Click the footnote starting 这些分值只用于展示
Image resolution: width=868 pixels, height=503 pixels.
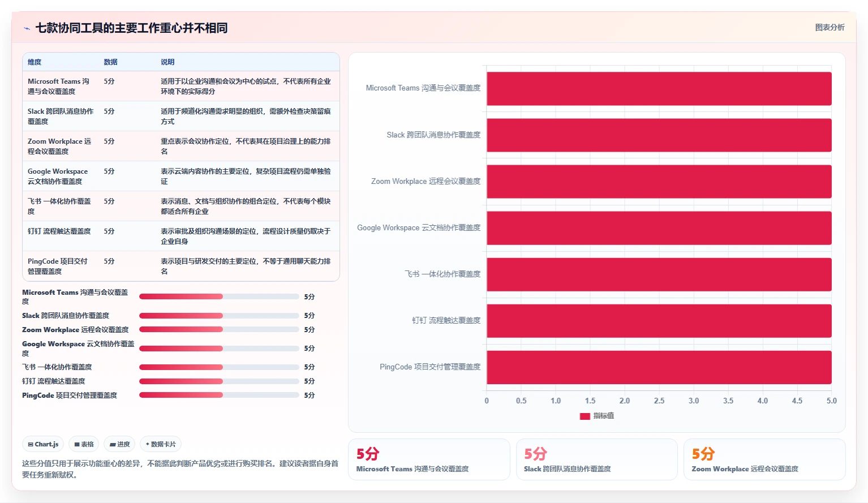point(180,469)
